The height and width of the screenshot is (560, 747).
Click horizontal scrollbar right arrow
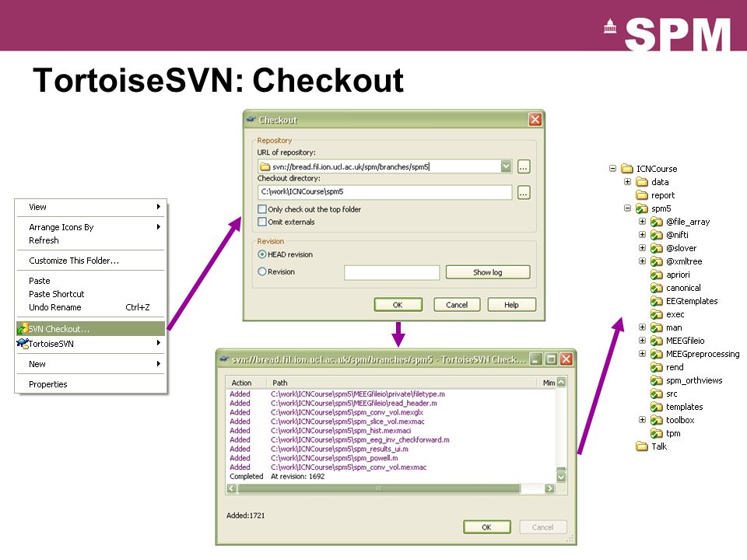point(550,488)
